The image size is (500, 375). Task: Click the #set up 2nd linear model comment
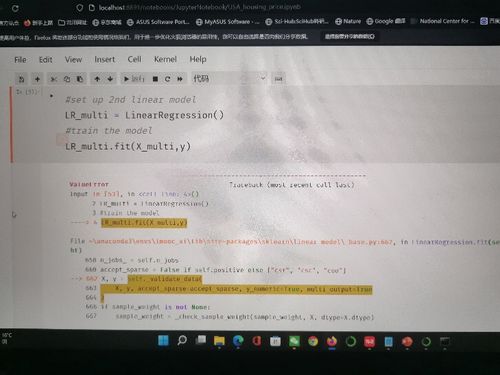(131, 100)
